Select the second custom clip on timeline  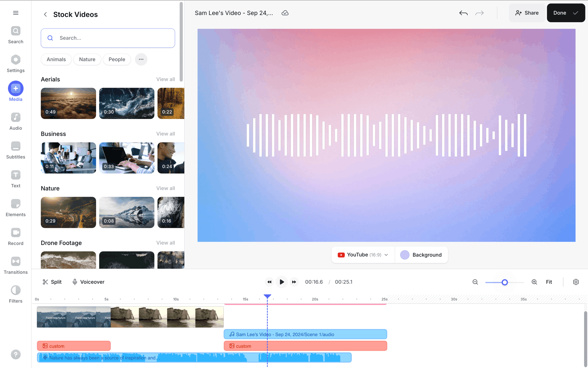[x=305, y=346]
